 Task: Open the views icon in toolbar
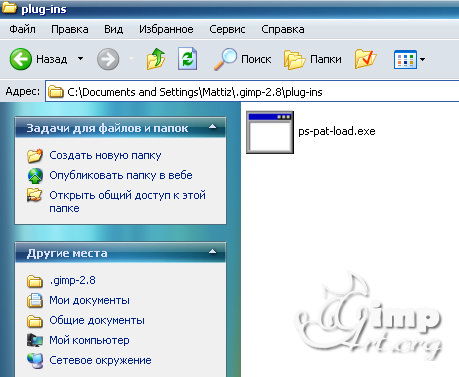coord(405,59)
